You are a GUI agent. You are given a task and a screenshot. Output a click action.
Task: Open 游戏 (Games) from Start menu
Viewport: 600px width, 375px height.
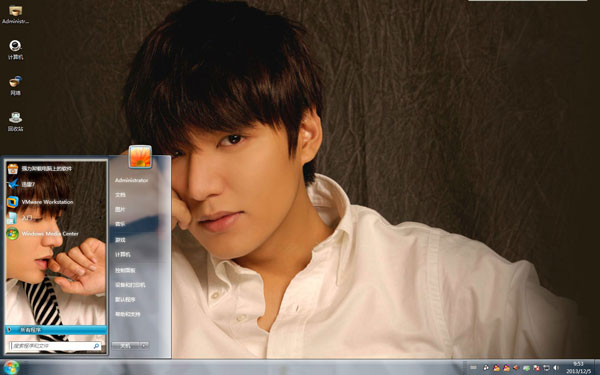121,240
